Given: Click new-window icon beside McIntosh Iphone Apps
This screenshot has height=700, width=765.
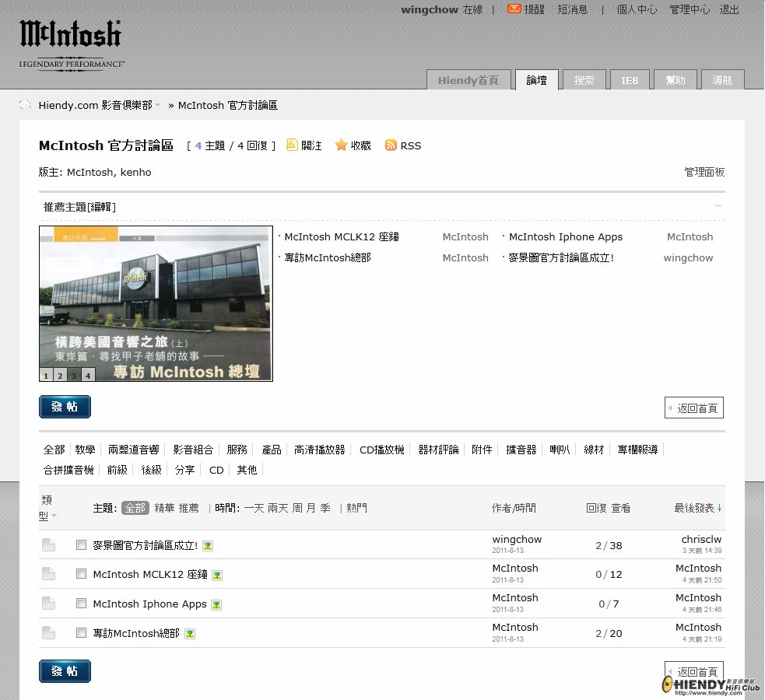Looking at the screenshot, I should [x=216, y=605].
